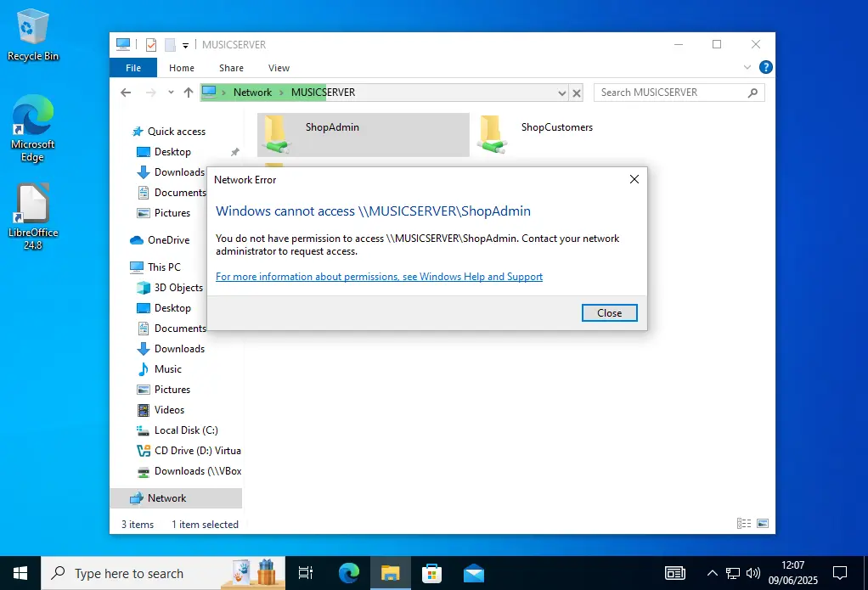Click the Properties icon on Quick Access Toolbar
Viewport: 868px width, 590px height.
click(x=150, y=44)
